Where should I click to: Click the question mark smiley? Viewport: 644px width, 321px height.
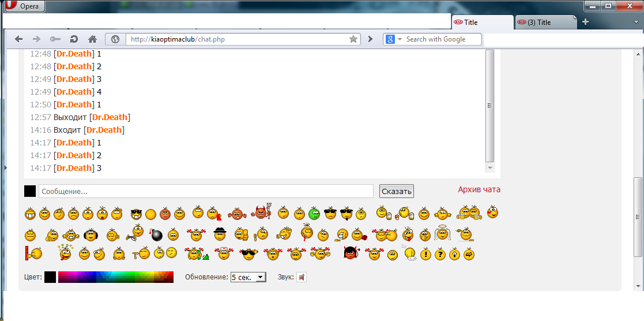[x=440, y=254]
